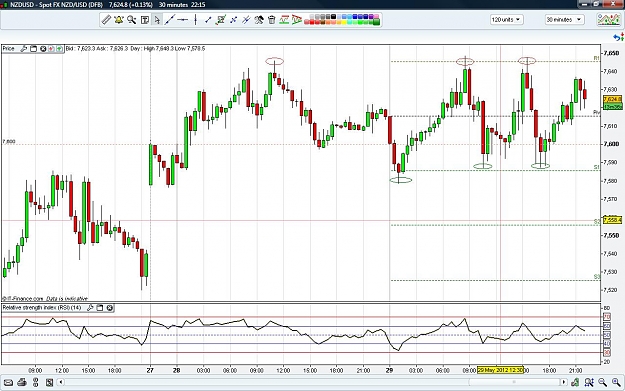Pick the large green selected color swatch
The height and width of the screenshot is (391, 625).
[x=376, y=22]
